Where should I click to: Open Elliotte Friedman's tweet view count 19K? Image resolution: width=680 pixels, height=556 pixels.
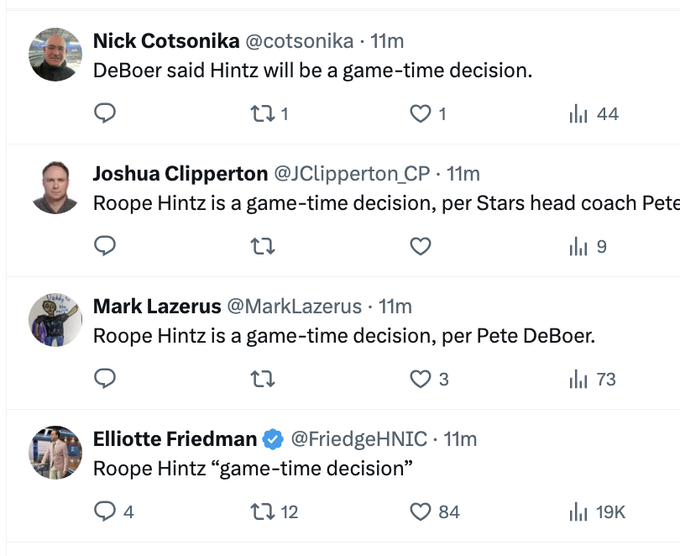[596, 512]
